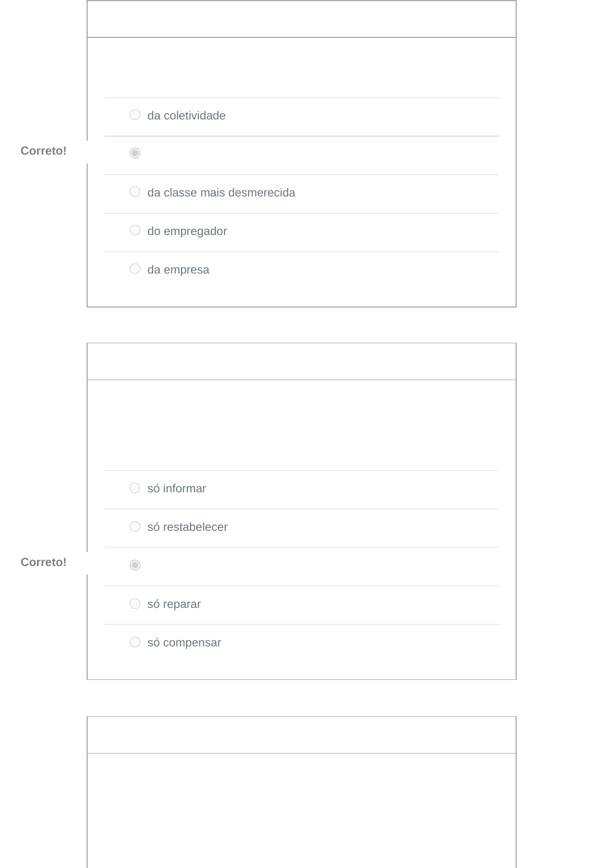Click the 'do empregador' answer text
The height and width of the screenshot is (868, 596).
click(187, 231)
